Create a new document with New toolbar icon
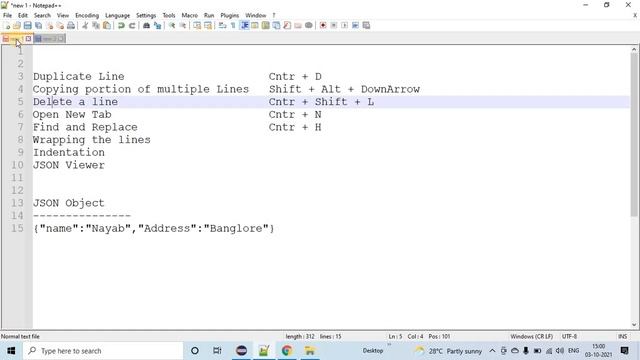 point(7,25)
